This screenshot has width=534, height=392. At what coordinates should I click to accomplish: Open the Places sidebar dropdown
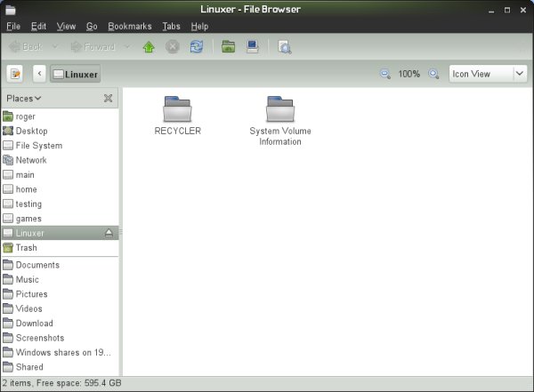pyautogui.click(x=23, y=99)
